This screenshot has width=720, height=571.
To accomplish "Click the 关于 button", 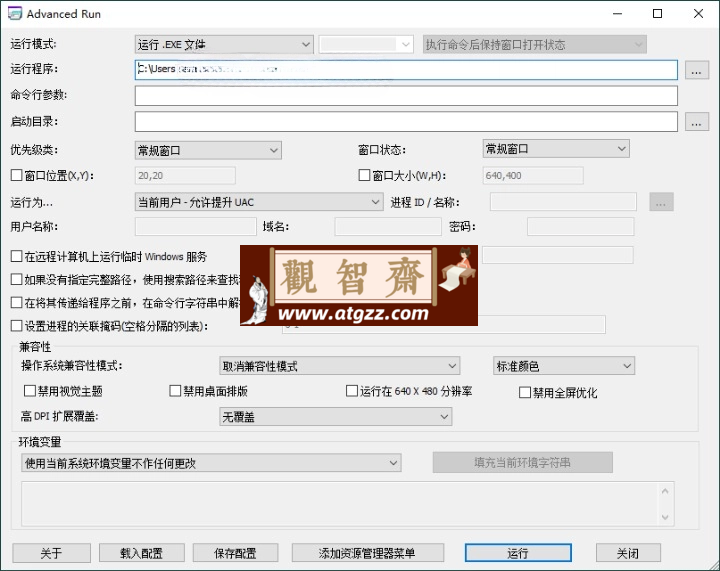I will 51,553.
